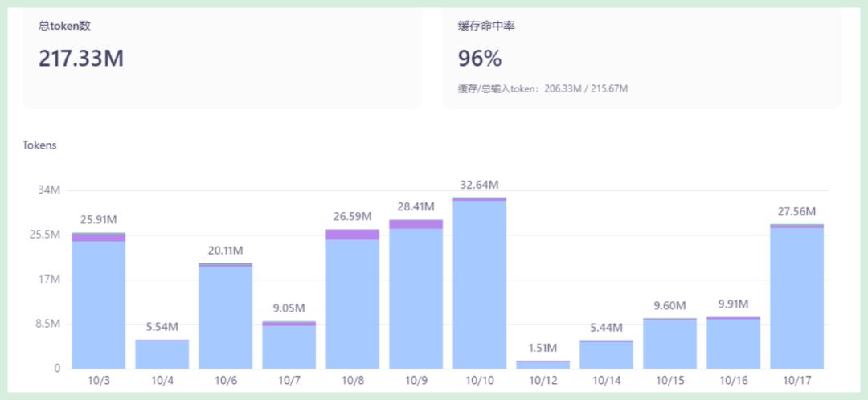The width and height of the screenshot is (868, 400).
Task: Click the 17M y-axis label
Action: pyautogui.click(x=49, y=280)
